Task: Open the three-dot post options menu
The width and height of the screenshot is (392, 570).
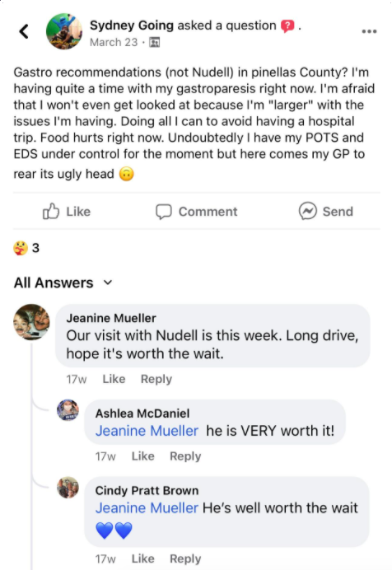Action: point(369,31)
